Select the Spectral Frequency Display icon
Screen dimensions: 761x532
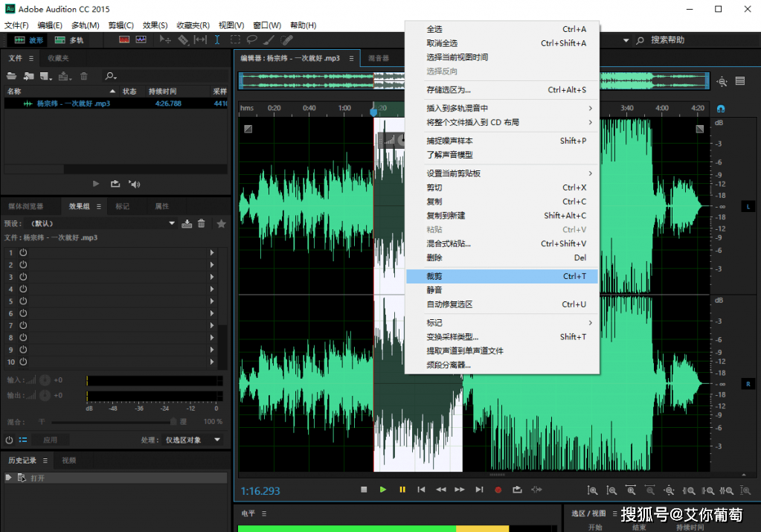tap(141, 40)
